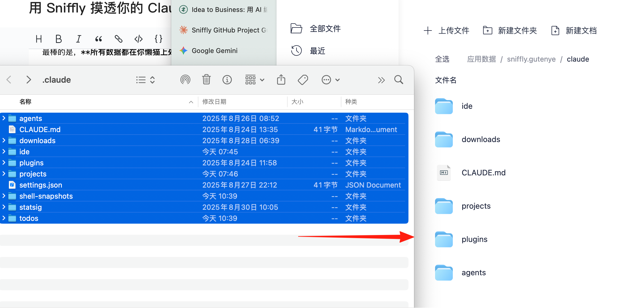Open Finder search magnifier icon
Screen dimensions: 644x308
(398, 80)
